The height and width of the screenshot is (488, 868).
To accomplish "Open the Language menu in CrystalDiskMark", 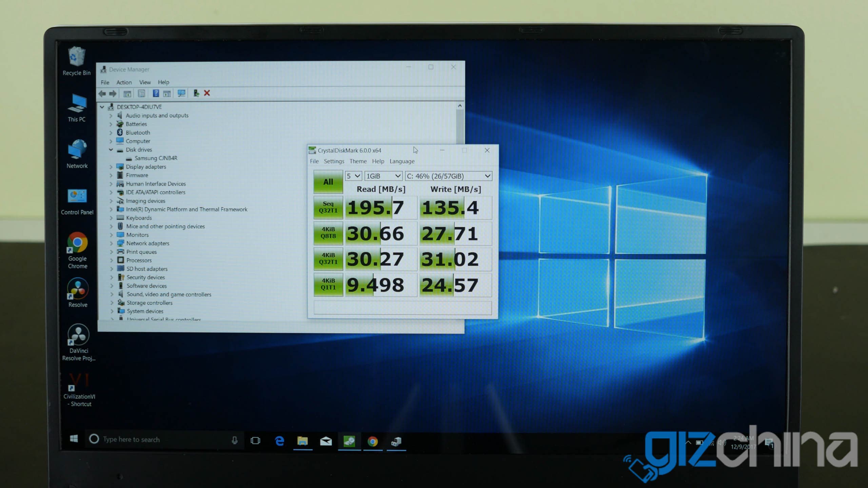I will click(402, 161).
